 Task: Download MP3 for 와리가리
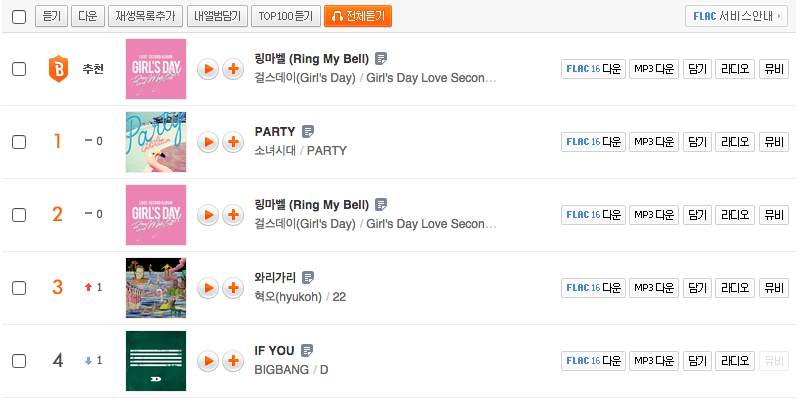coord(654,288)
